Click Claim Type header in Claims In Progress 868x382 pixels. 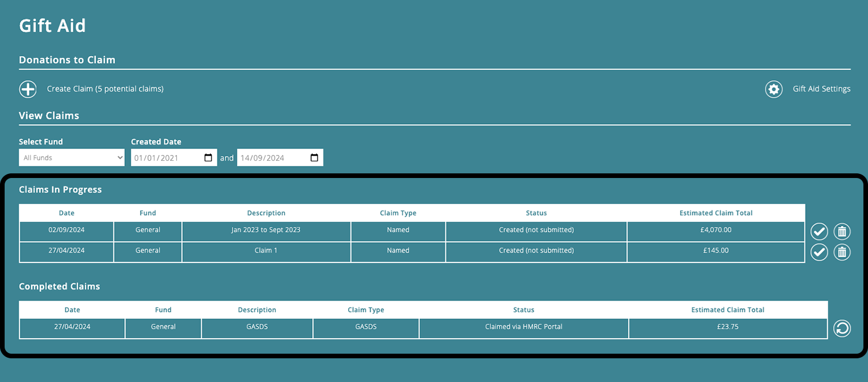398,213
